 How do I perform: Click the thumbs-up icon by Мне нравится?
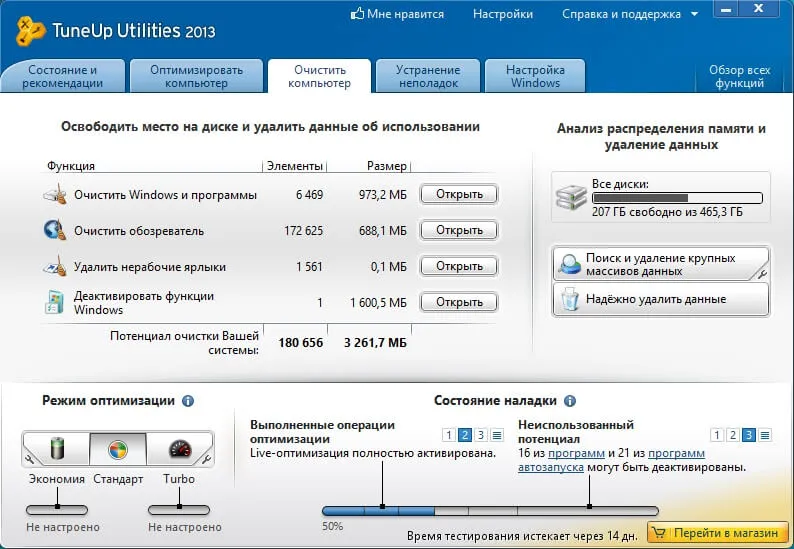[x=357, y=14]
